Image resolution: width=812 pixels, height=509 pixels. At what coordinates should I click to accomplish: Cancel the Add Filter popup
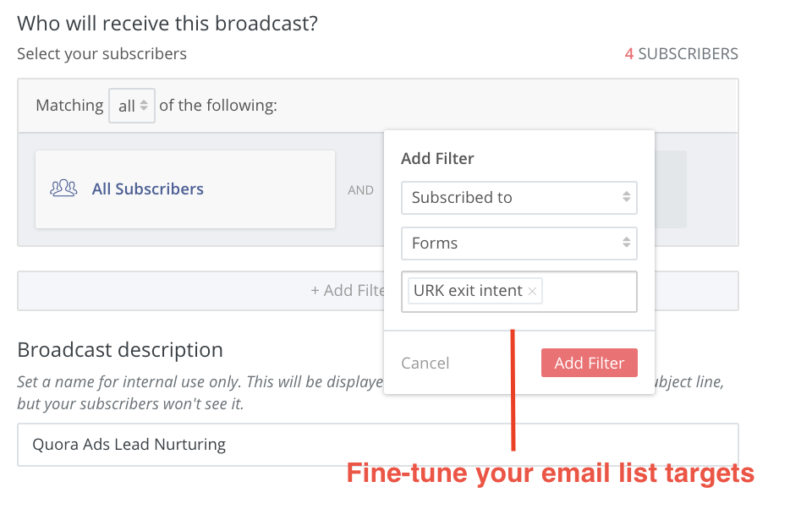click(x=425, y=363)
